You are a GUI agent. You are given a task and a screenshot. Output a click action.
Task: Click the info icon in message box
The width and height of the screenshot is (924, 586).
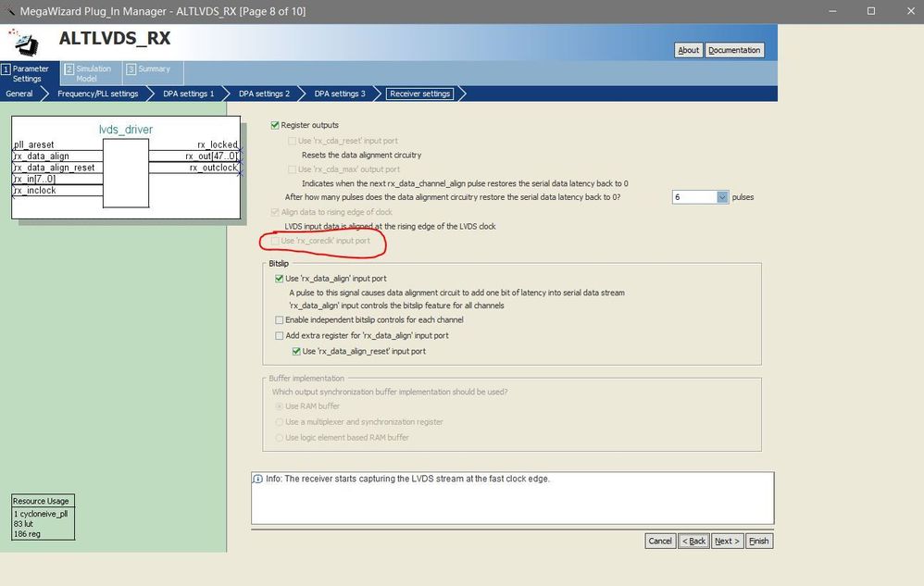(257, 479)
